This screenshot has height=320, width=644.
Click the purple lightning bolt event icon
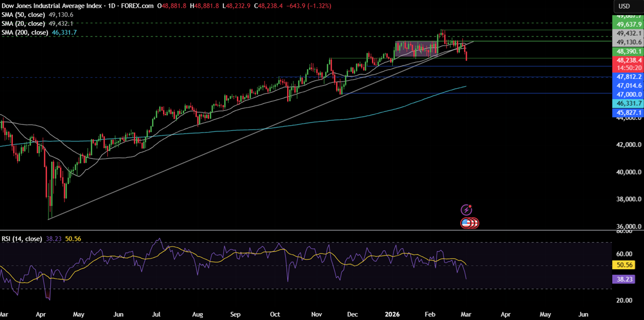[466, 210]
